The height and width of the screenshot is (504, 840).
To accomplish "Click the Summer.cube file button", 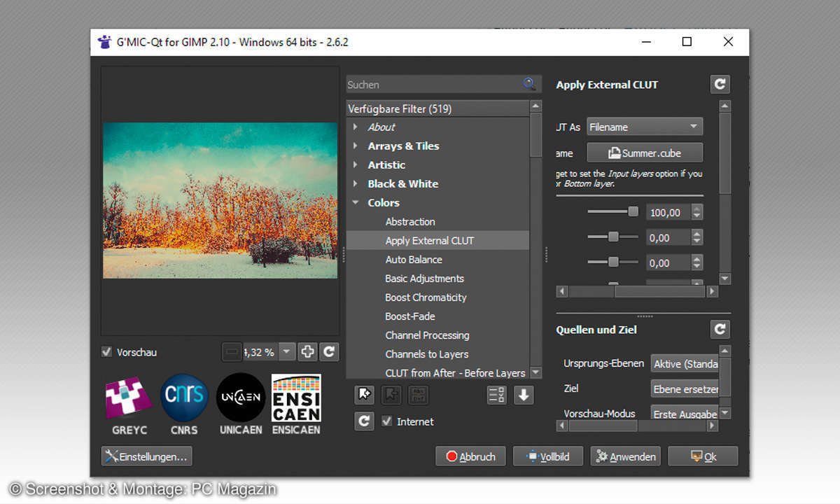I will click(x=645, y=153).
